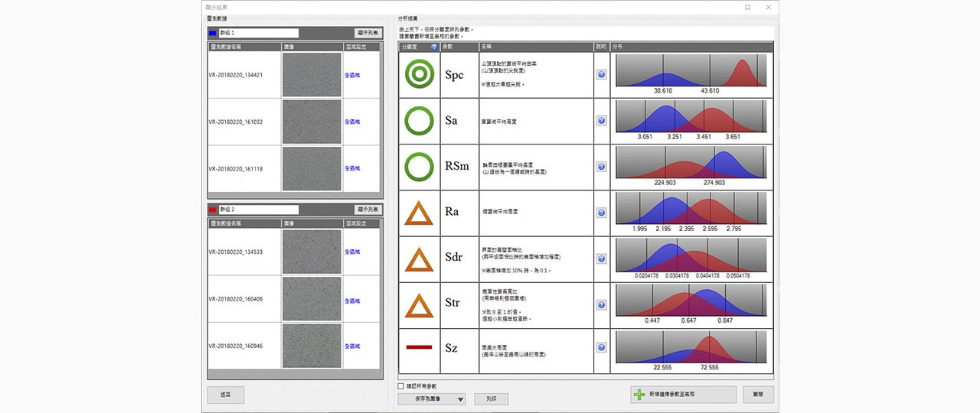Select the thumbnail image of VR-20180220_160406
The height and width of the screenshot is (413, 980).
click(311, 299)
